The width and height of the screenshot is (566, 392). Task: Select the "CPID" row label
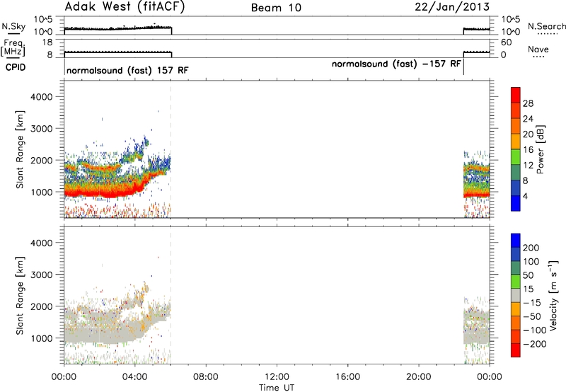[16, 67]
